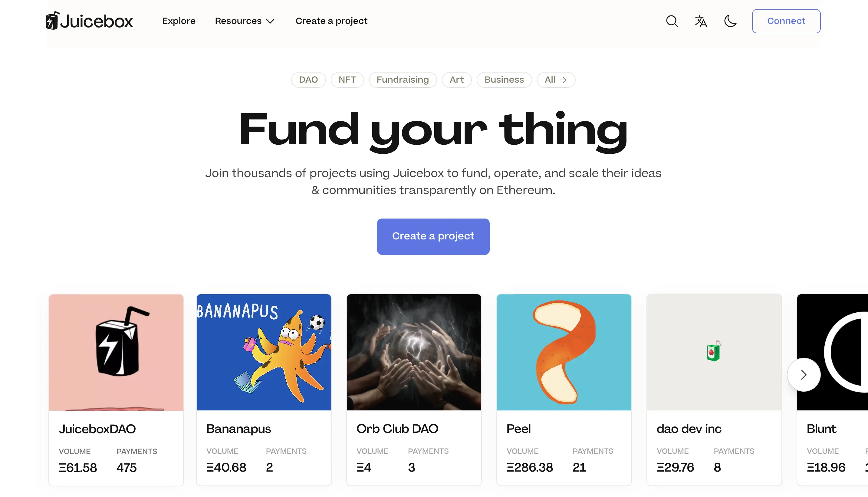Toggle dark mode with the moon icon
The image size is (868, 497).
(x=730, y=21)
